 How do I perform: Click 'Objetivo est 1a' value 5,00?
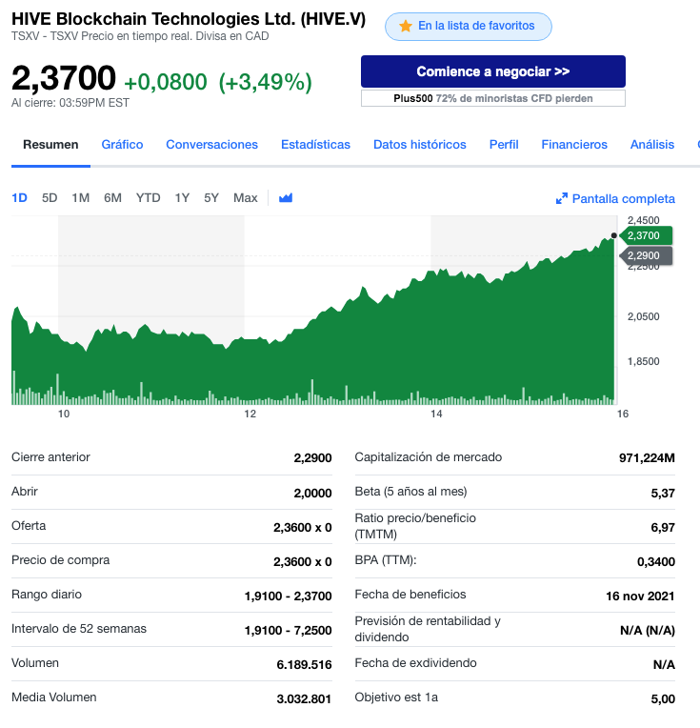(x=663, y=699)
